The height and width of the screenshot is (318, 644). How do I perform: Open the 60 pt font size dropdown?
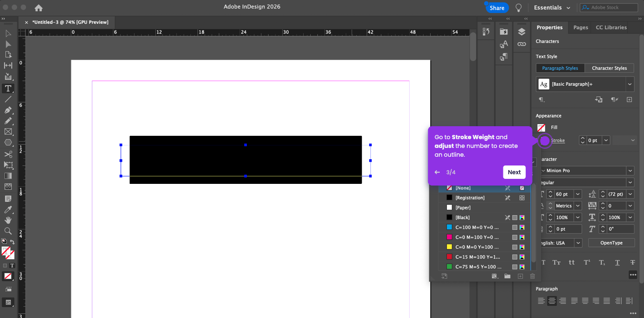[x=578, y=194]
